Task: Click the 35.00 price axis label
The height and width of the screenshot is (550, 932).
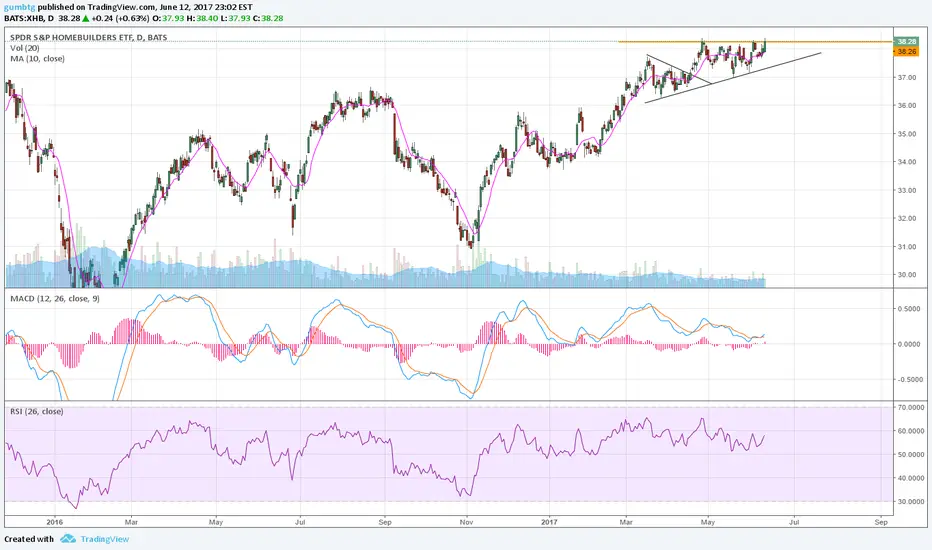Action: click(907, 134)
